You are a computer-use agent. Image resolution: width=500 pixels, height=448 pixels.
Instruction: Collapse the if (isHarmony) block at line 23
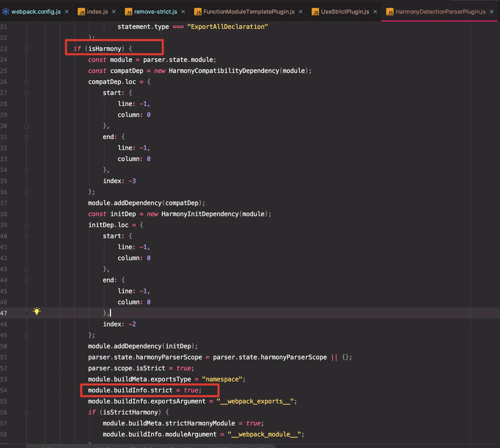tap(26, 49)
